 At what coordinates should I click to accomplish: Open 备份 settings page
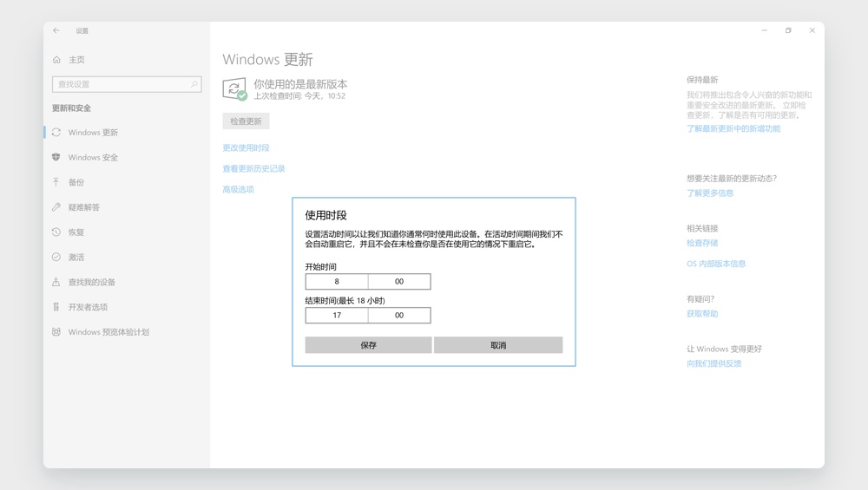pos(76,182)
